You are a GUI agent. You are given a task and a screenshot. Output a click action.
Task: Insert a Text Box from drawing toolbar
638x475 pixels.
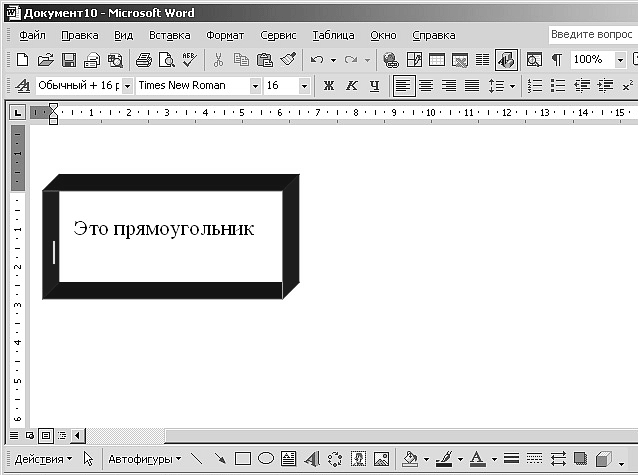288,459
